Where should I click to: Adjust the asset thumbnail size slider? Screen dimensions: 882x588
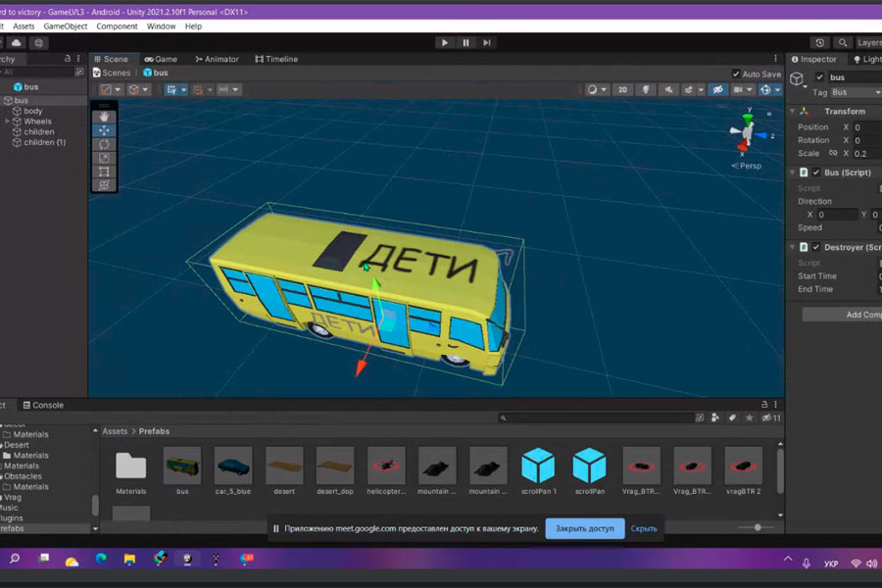[757, 527]
